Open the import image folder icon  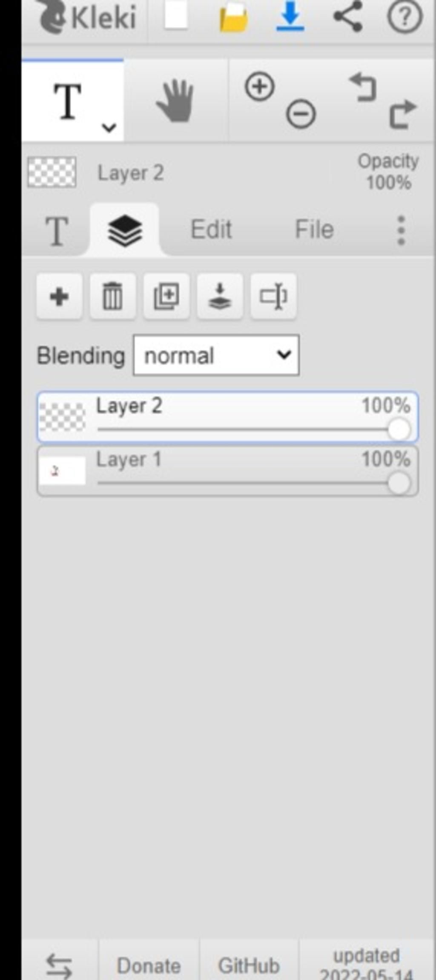click(233, 18)
